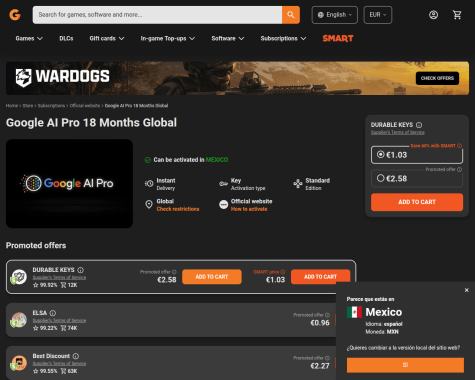Screen dimensions: 475x380
Task: Click the Key activation type icon
Action: (x=223, y=184)
